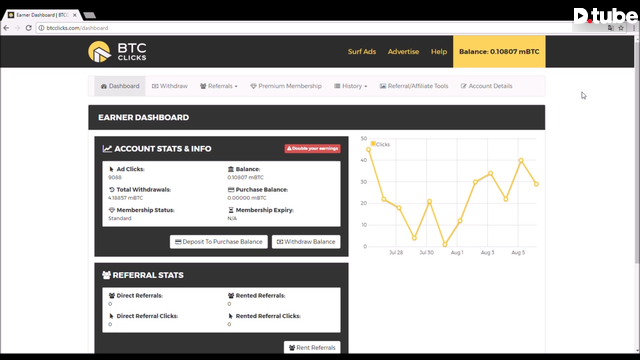This screenshot has height=360, width=640.
Task: Open the Premium Membership tab
Action: click(x=286, y=86)
